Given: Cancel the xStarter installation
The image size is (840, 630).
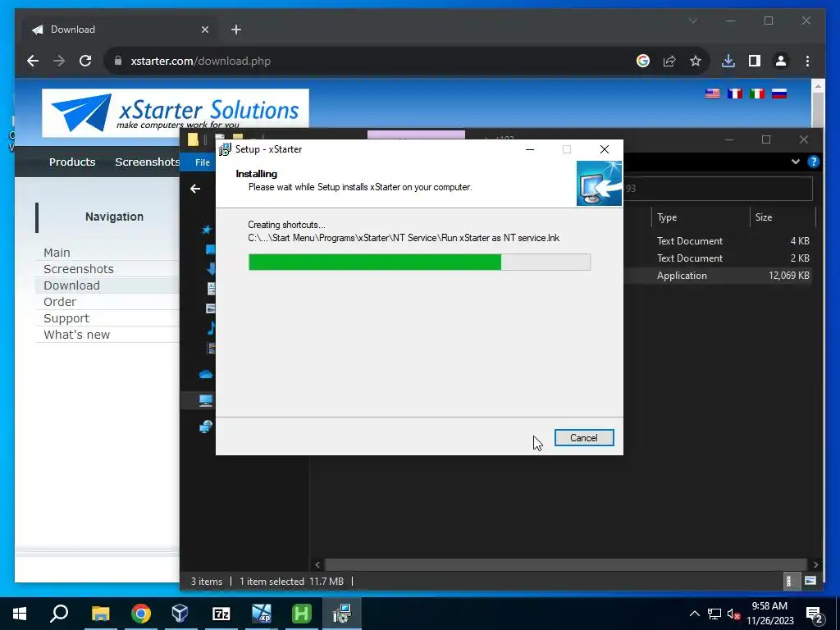Looking at the screenshot, I should coord(583,438).
